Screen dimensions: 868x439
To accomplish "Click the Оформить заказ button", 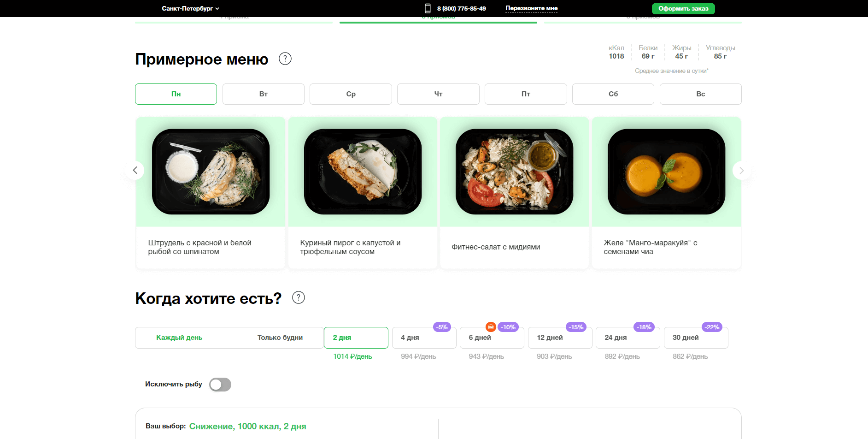I will (683, 9).
